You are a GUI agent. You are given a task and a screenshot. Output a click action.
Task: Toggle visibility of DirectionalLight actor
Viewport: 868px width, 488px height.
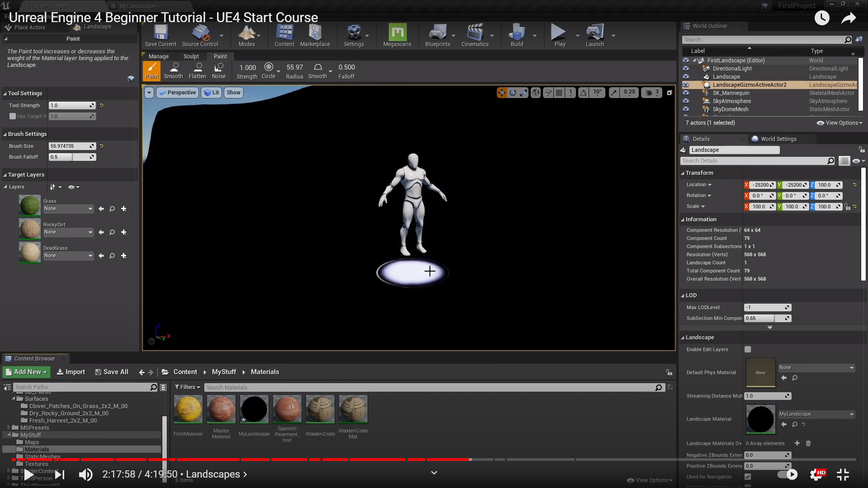tap(686, 69)
